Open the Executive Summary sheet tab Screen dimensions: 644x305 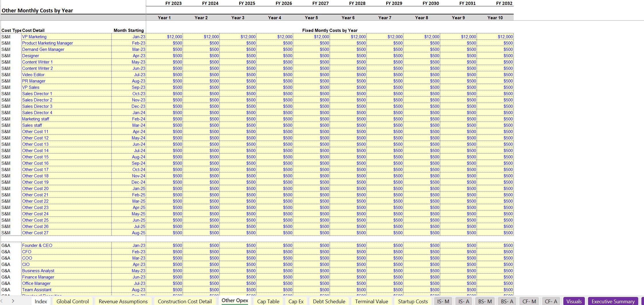(613, 301)
